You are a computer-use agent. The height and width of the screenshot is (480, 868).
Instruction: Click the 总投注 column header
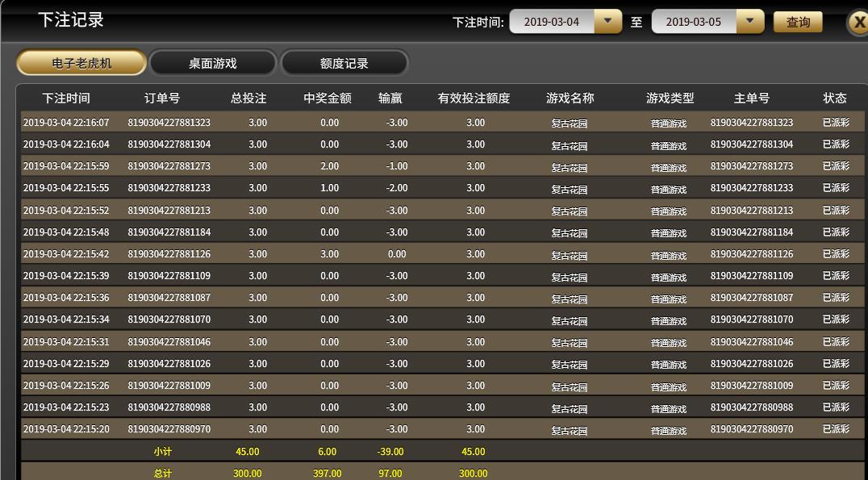[248, 98]
